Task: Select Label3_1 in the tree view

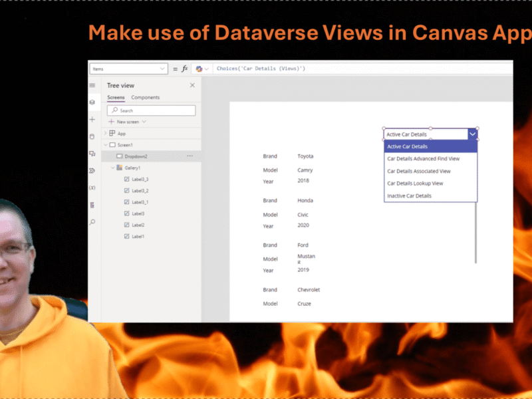Action: (140, 202)
